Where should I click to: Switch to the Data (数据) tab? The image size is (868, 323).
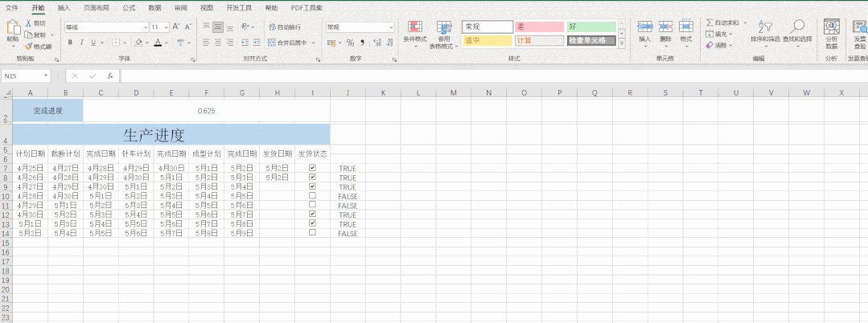(x=155, y=8)
